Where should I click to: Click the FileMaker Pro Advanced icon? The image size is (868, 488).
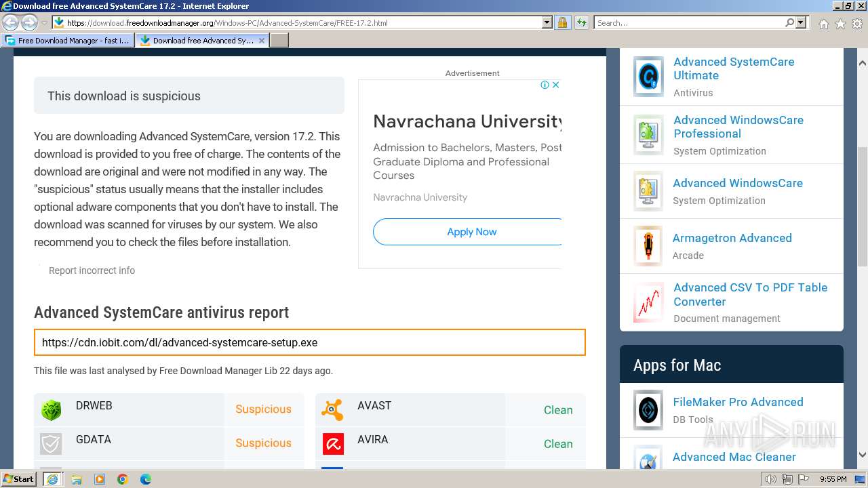pos(648,410)
